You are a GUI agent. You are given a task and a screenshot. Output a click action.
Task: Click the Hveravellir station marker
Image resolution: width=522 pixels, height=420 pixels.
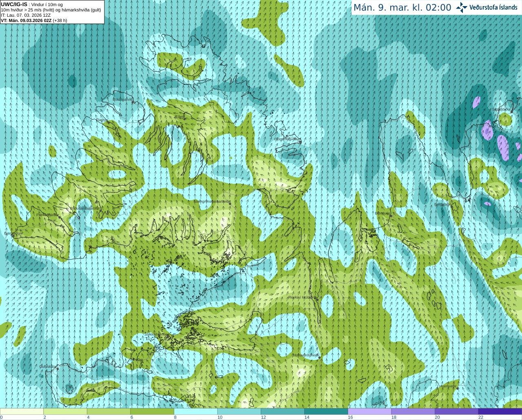pos(457,389)
